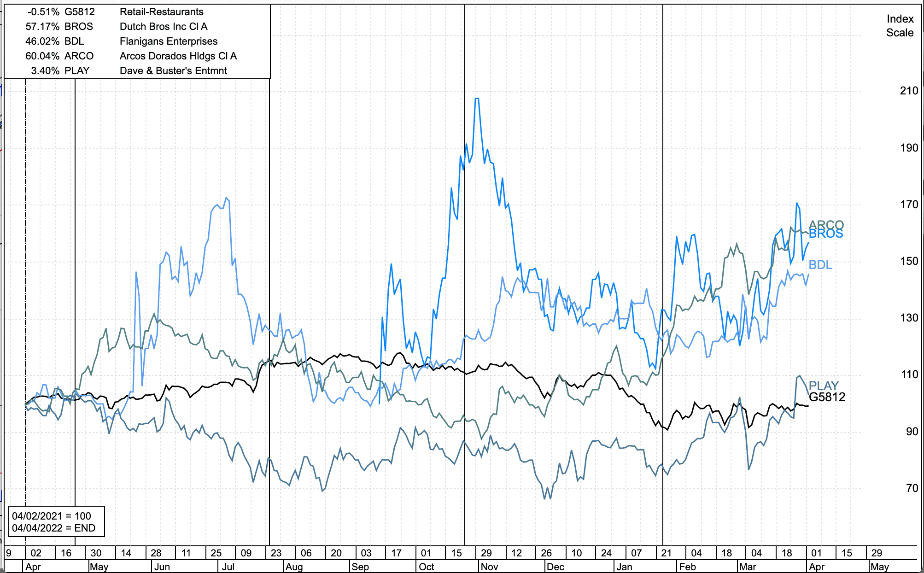Click the PLAY line end label
This screenshot has height=573, width=924.
[824, 386]
